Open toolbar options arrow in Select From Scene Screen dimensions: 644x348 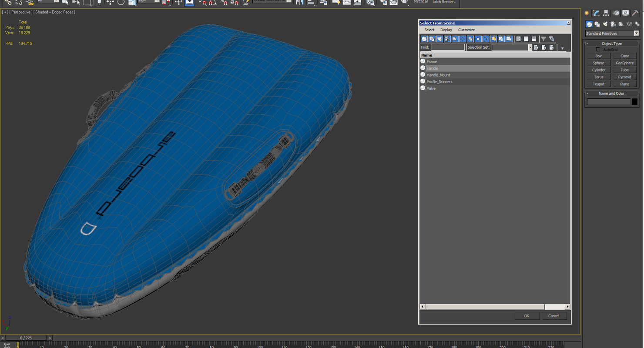(x=562, y=48)
